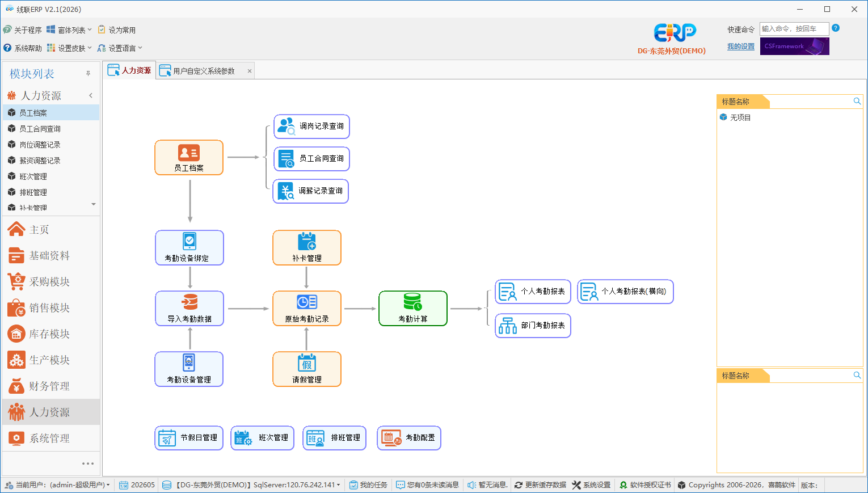Switch to the 用户自定义系统参数 tab
868x493 pixels.
click(204, 71)
